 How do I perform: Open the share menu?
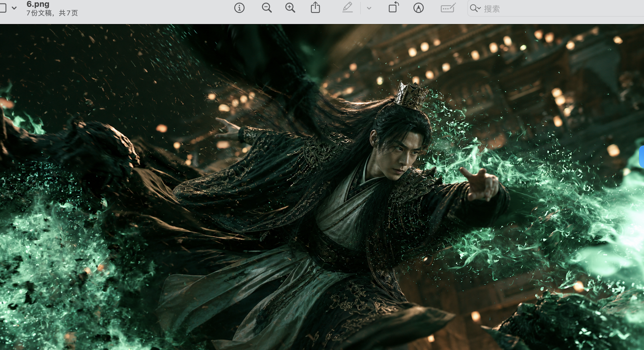tap(315, 7)
